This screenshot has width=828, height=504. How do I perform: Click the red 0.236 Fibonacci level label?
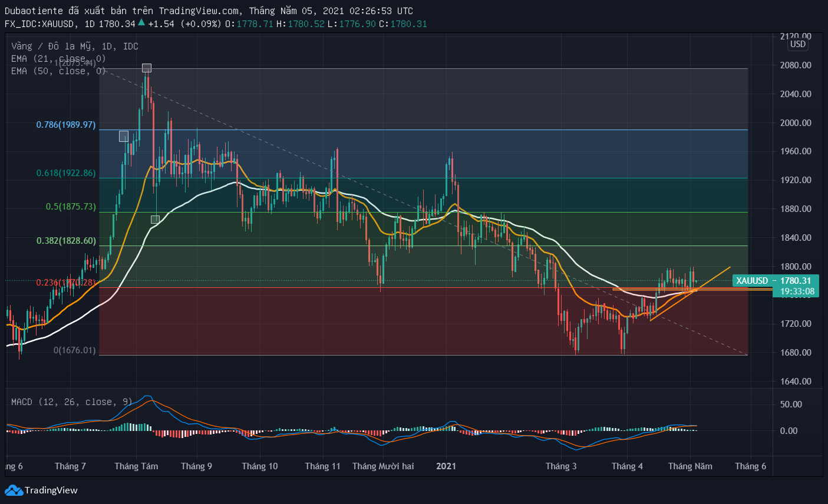click(x=66, y=283)
